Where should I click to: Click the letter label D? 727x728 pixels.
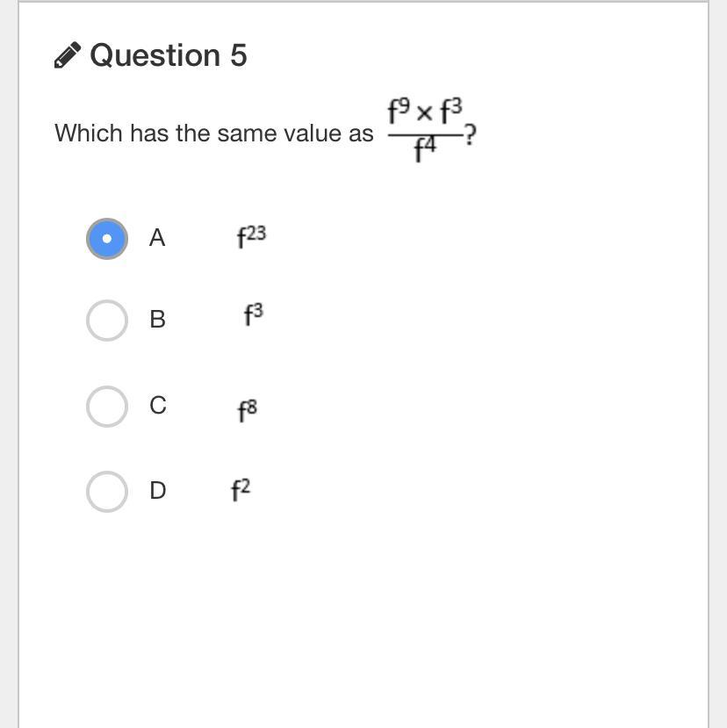pos(157,491)
